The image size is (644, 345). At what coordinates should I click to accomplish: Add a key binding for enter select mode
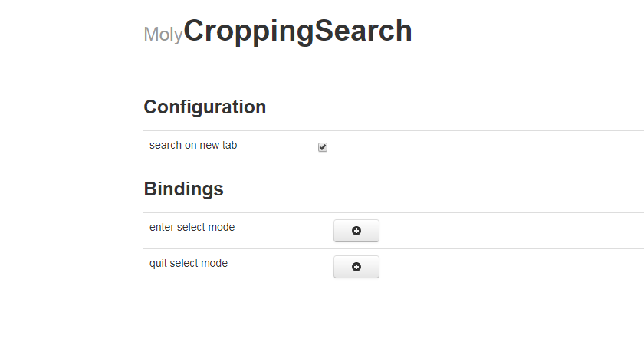[x=356, y=231]
